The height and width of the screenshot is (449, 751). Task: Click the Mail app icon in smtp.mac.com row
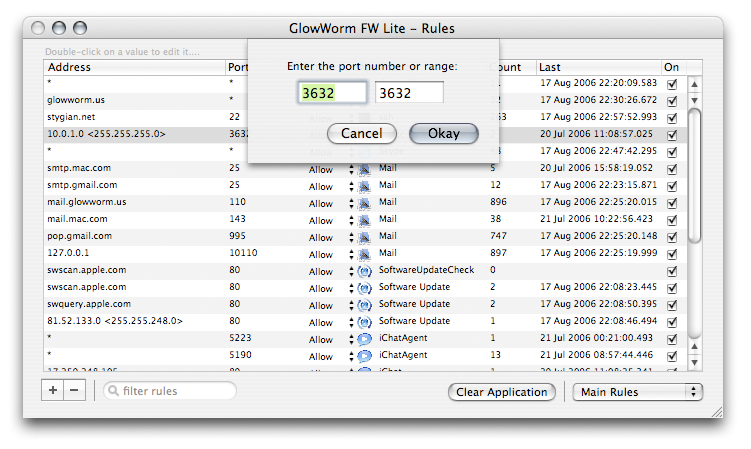[x=364, y=169]
